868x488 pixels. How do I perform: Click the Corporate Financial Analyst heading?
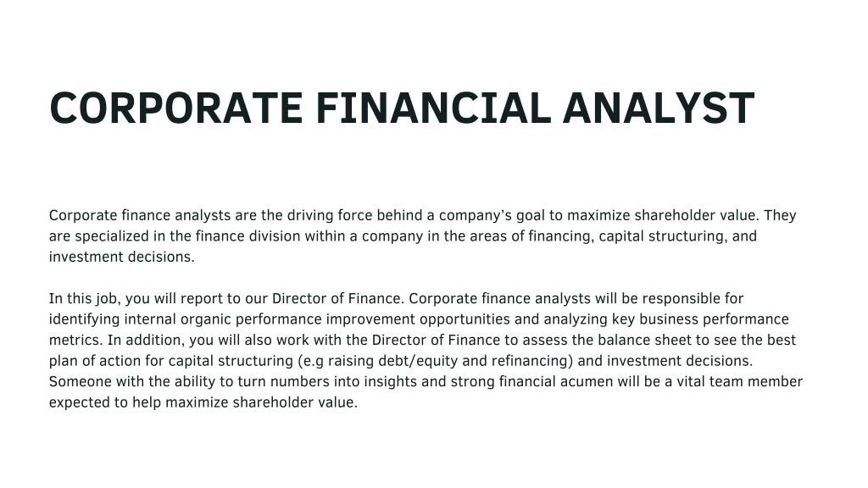pyautogui.click(x=402, y=108)
